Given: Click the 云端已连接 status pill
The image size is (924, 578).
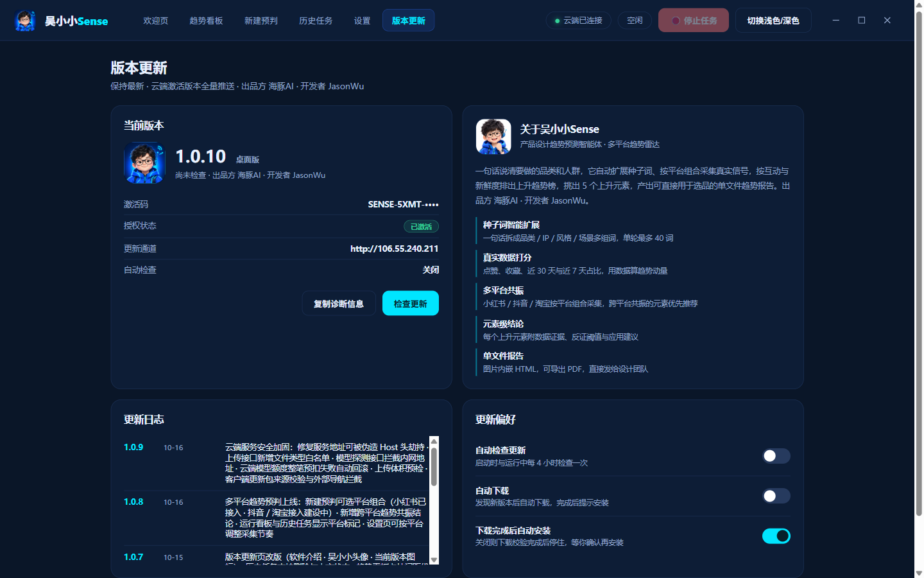Looking at the screenshot, I should coord(579,21).
